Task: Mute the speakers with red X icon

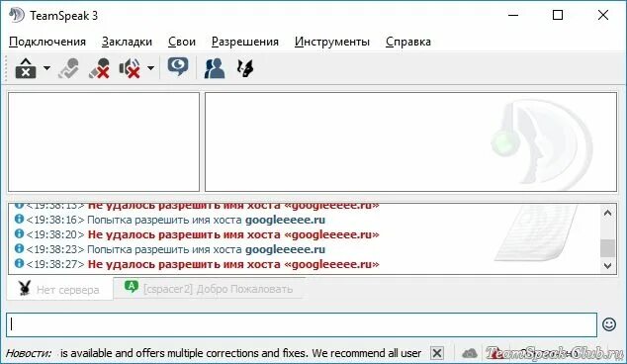Action: coord(130,68)
